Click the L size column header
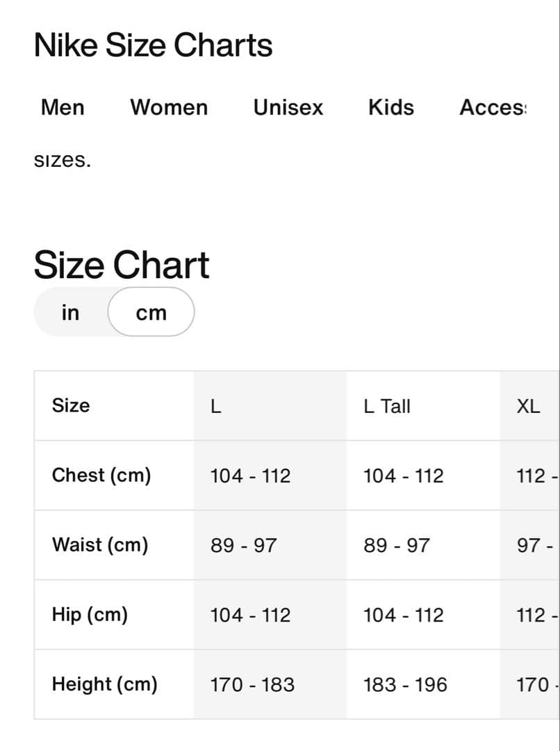The width and height of the screenshot is (560, 751). (x=216, y=406)
